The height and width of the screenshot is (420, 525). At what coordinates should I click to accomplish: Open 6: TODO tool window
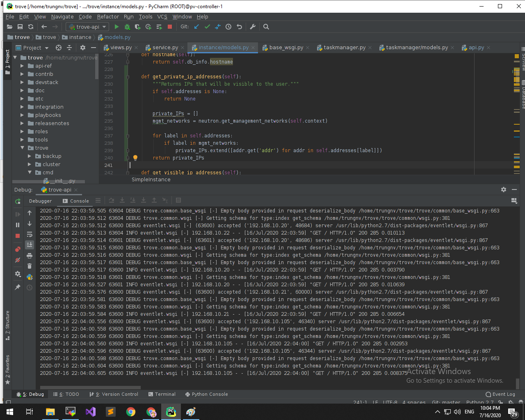tap(66, 394)
